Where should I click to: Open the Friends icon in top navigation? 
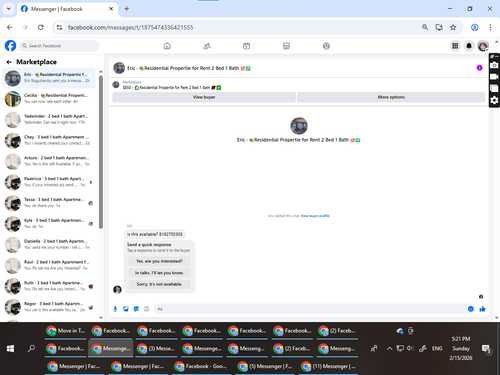[207, 46]
